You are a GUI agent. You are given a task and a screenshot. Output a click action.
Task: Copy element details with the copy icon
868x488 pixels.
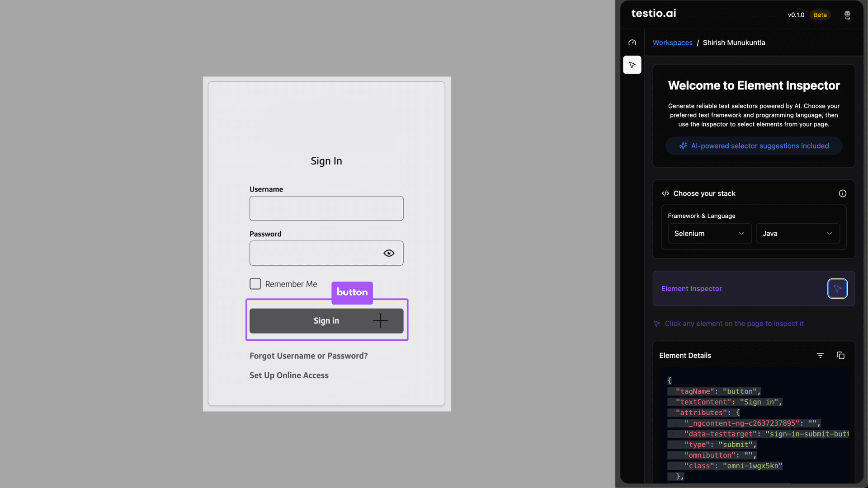tap(840, 356)
